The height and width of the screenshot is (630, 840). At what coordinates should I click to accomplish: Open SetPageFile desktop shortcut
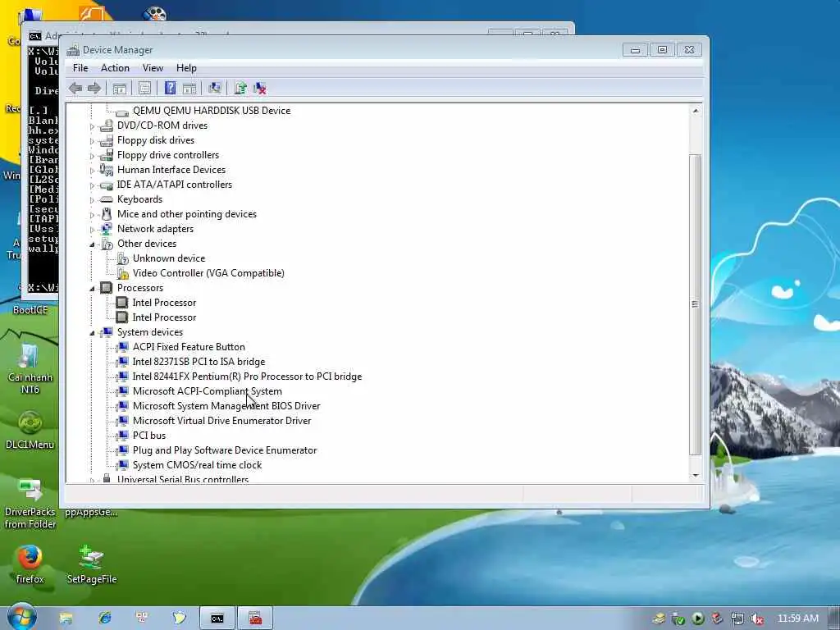92,564
